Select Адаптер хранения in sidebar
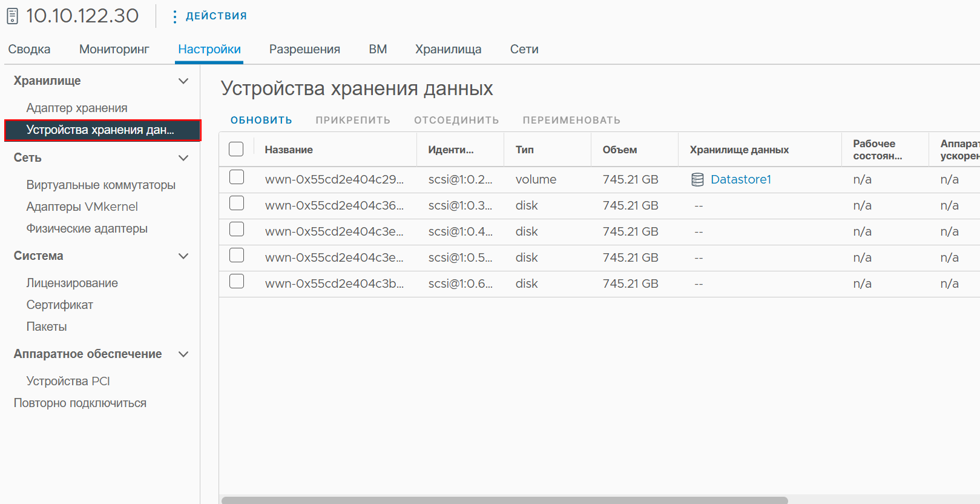This screenshot has height=504, width=980. 77,108
